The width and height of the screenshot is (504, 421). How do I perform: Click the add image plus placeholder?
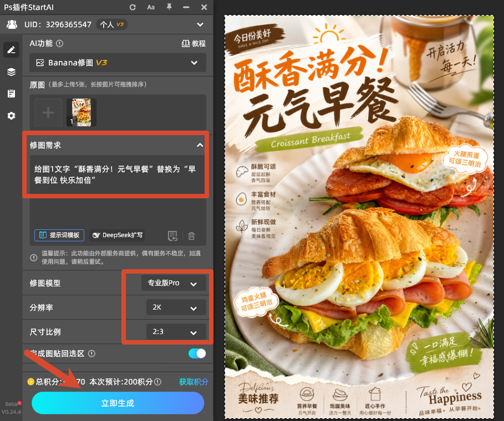click(48, 112)
